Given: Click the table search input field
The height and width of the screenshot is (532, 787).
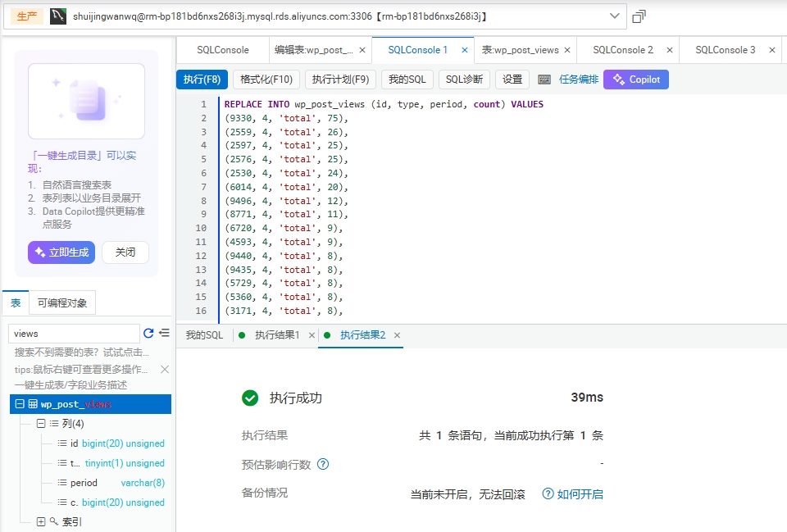Looking at the screenshot, I should 74,334.
